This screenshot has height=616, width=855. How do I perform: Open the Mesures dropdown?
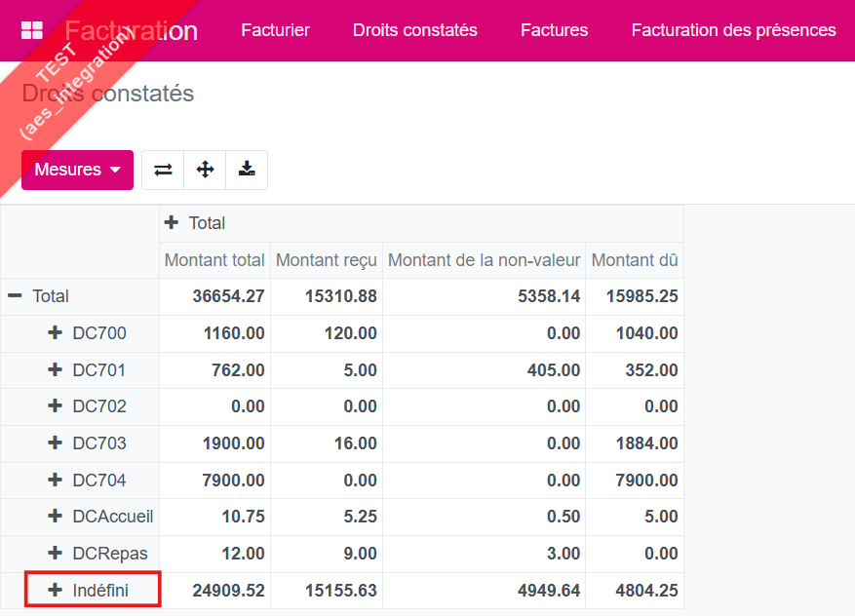[77, 170]
